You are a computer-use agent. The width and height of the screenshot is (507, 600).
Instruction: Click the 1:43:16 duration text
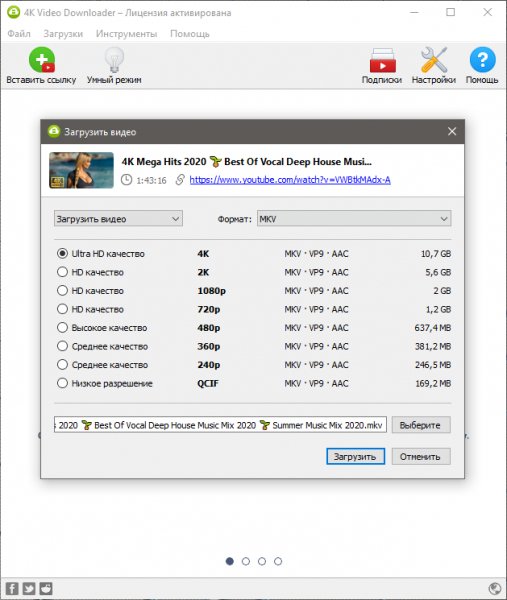point(151,180)
